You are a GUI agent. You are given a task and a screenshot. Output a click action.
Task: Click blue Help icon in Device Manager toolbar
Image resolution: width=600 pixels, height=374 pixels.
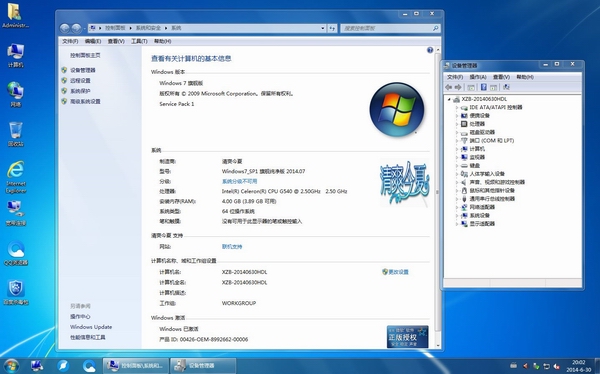(484, 87)
